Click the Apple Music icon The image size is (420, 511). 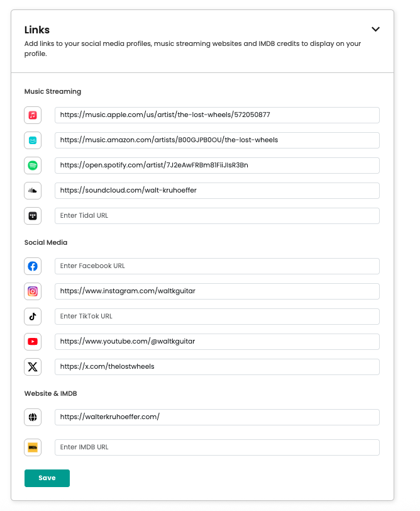click(32, 115)
